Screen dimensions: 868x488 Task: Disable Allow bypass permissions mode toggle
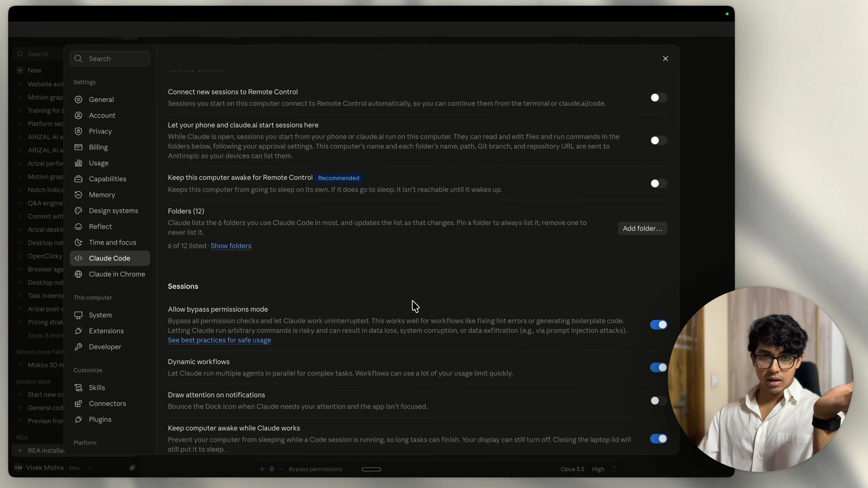click(658, 325)
